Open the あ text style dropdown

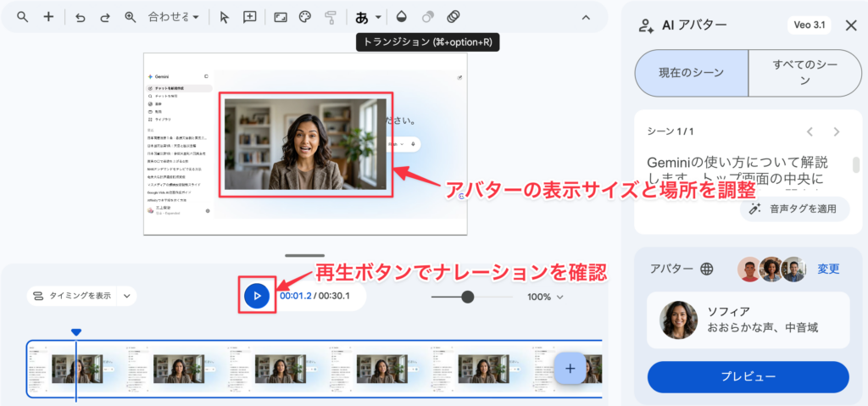(x=368, y=17)
